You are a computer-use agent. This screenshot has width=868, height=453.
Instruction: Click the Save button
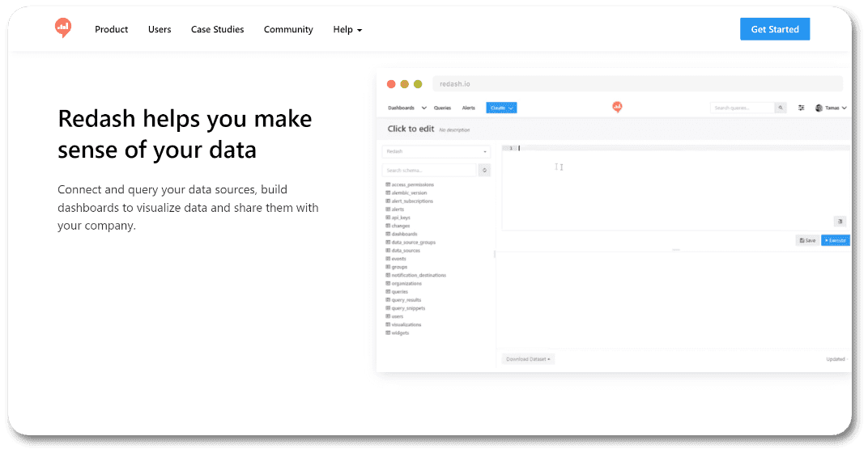pyautogui.click(x=807, y=240)
